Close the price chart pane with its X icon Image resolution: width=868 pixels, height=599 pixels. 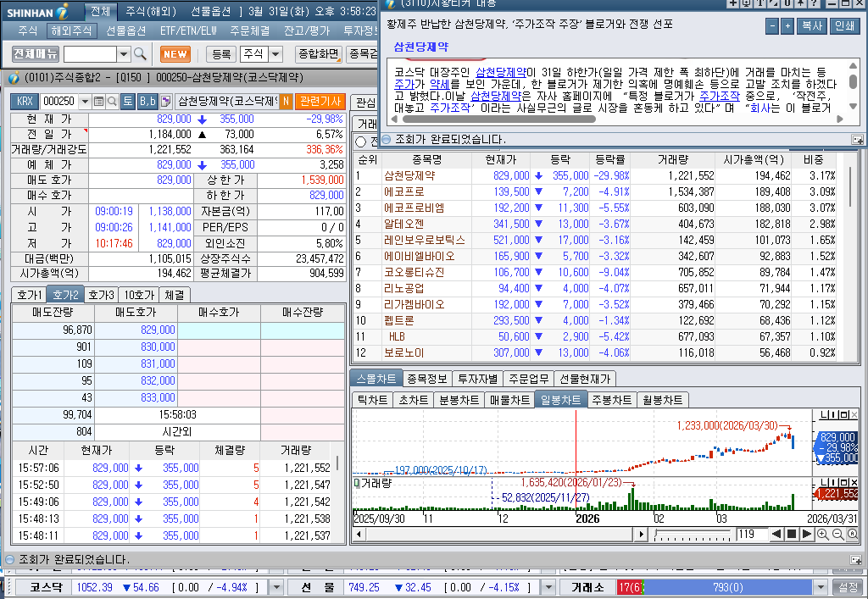pyautogui.click(x=854, y=415)
